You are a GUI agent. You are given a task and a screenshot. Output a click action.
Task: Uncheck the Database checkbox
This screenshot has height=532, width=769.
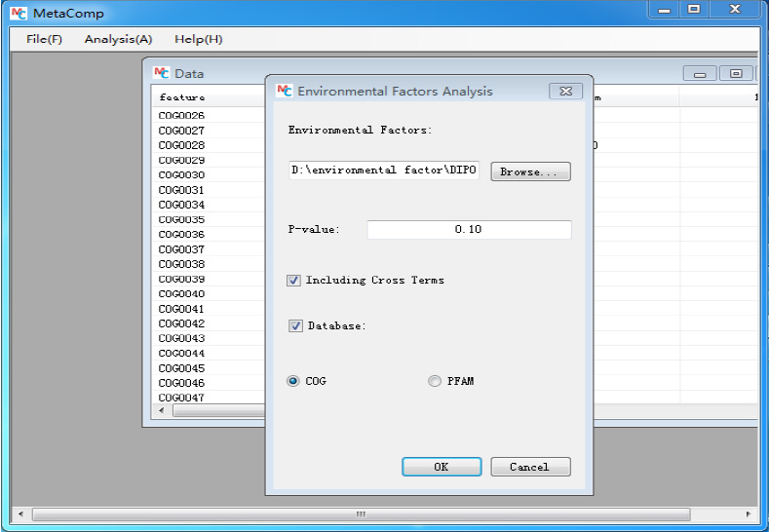click(295, 326)
